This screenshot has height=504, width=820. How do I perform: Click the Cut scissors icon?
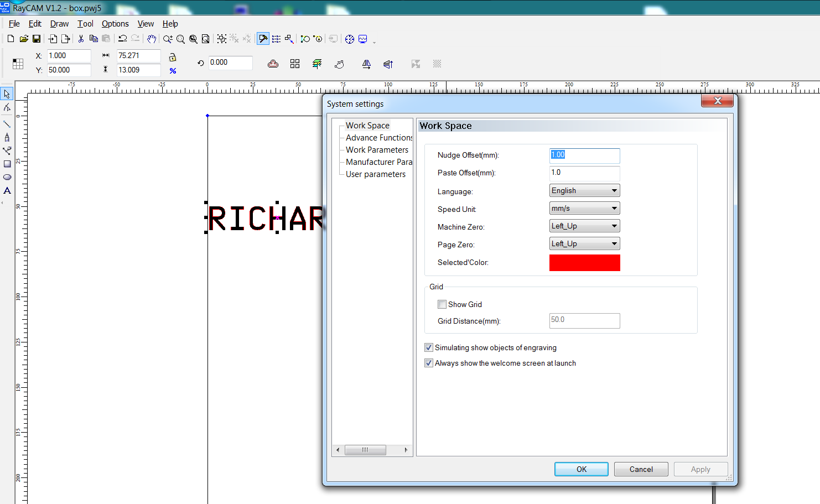[x=81, y=39]
